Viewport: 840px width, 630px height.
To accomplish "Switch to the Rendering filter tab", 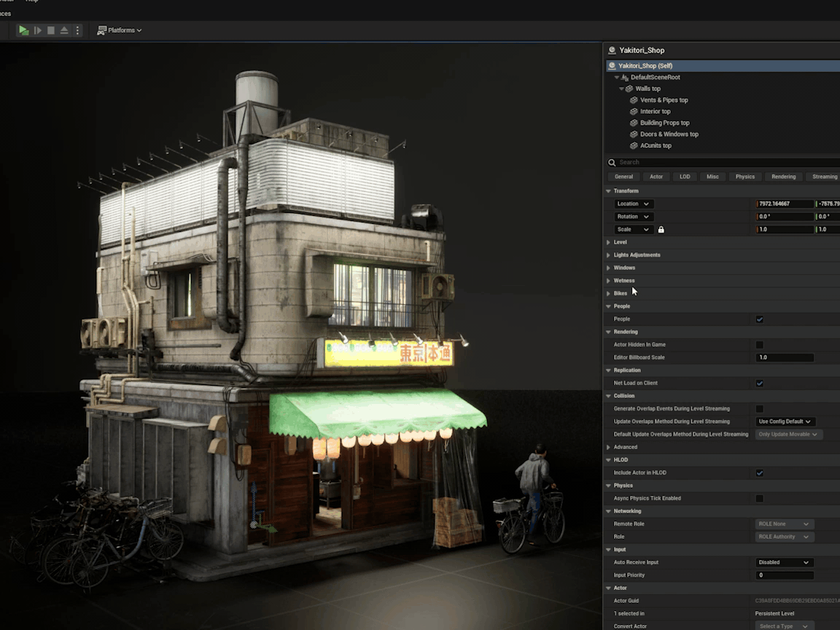I will 783,176.
